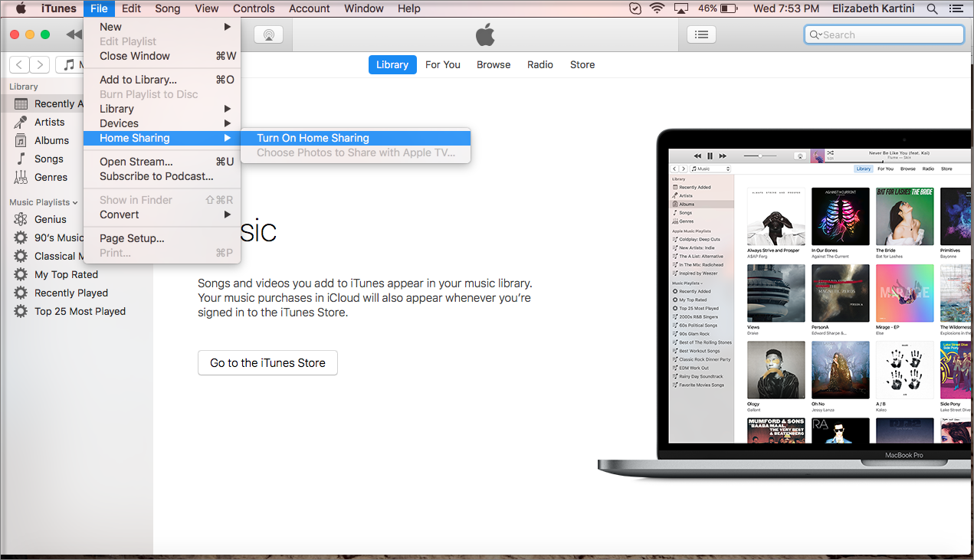Open the Account menu
974x560 pixels.
(309, 8)
